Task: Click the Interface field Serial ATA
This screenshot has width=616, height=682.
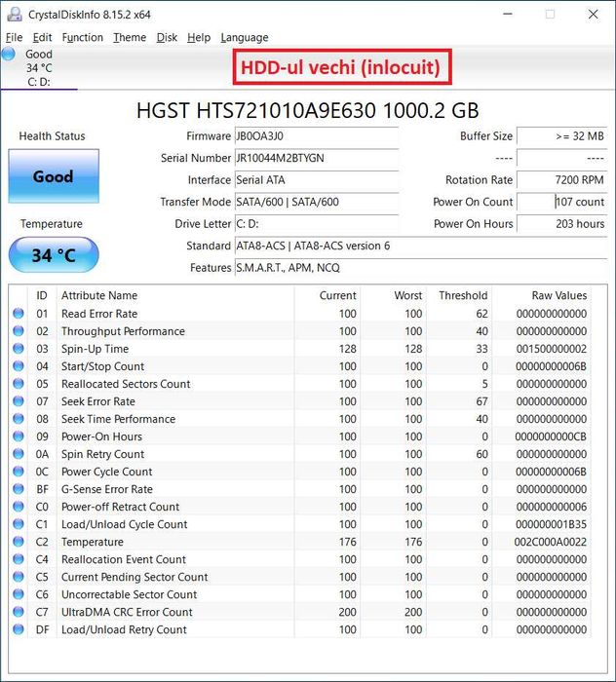Action: 317,180
